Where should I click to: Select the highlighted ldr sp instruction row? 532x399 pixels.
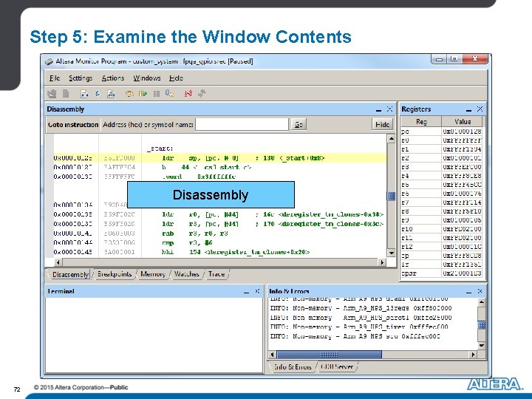(219, 158)
